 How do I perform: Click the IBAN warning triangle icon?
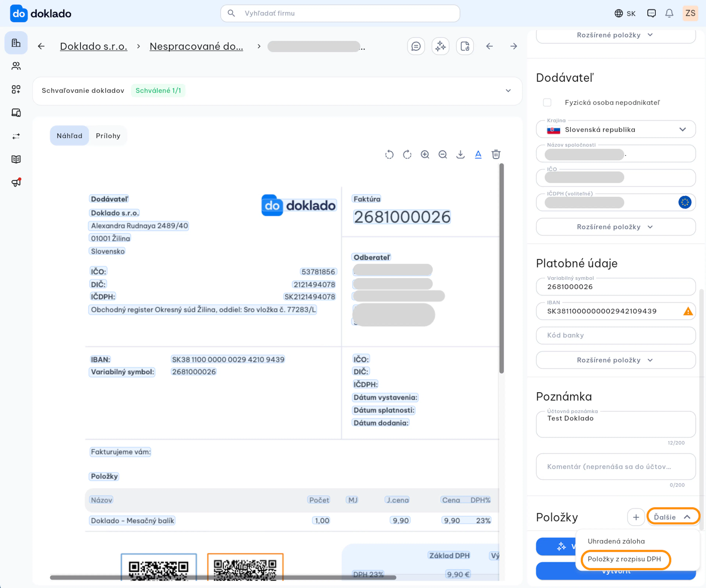click(x=688, y=311)
